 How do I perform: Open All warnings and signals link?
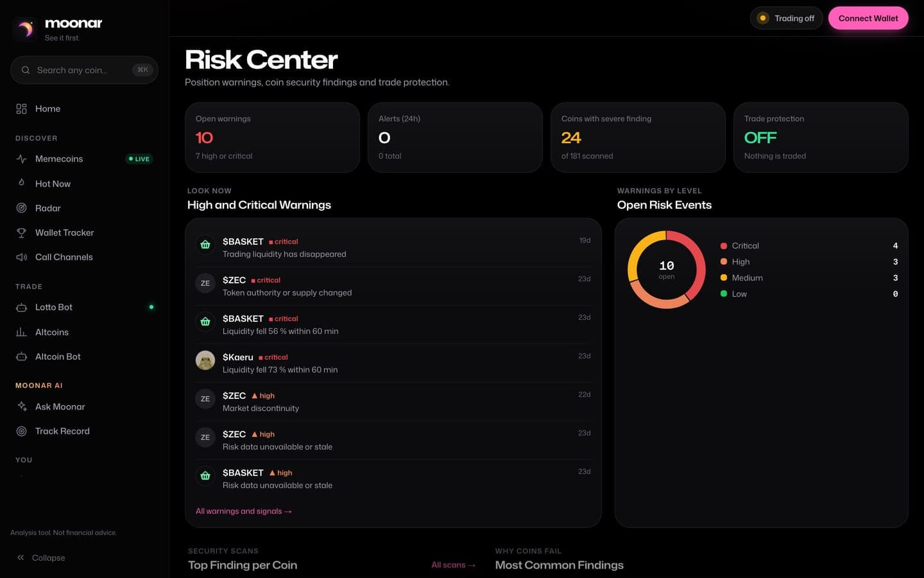click(244, 511)
